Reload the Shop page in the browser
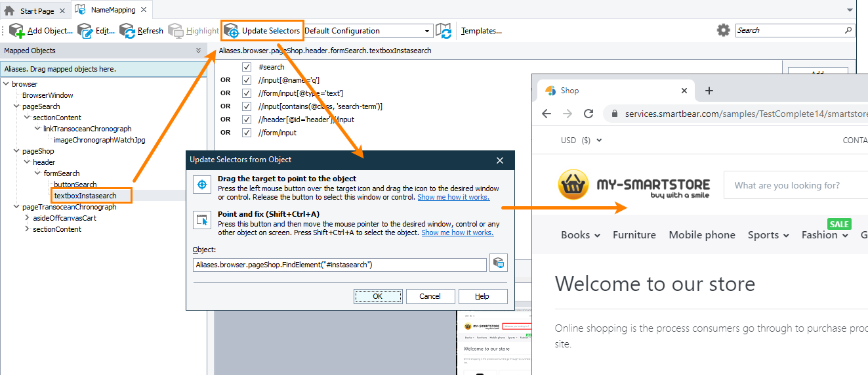 (589, 114)
